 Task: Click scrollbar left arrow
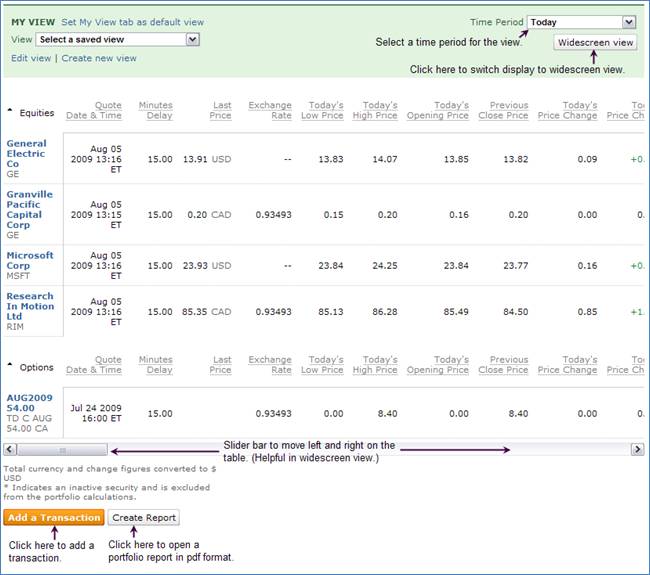click(x=11, y=450)
